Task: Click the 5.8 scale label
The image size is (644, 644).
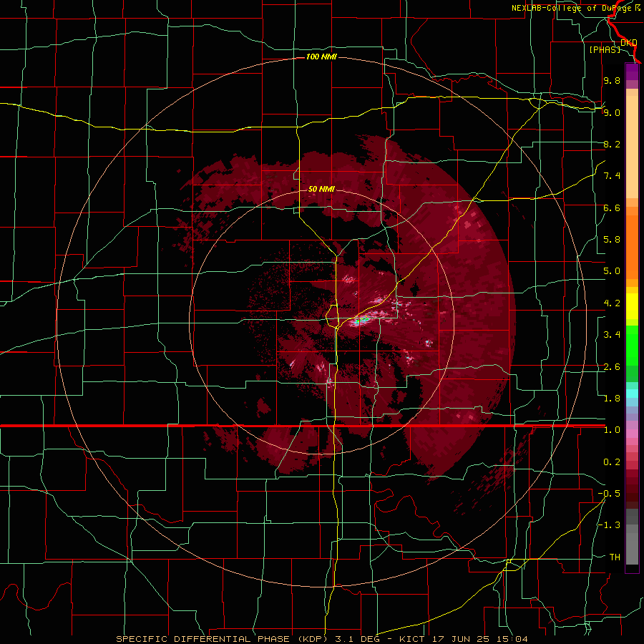Action: pyautogui.click(x=612, y=240)
